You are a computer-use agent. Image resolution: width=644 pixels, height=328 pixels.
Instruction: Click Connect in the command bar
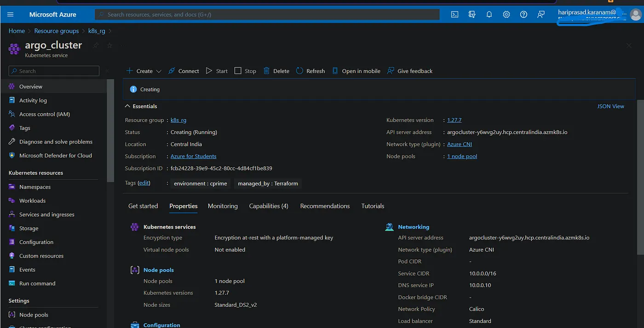pyautogui.click(x=184, y=71)
